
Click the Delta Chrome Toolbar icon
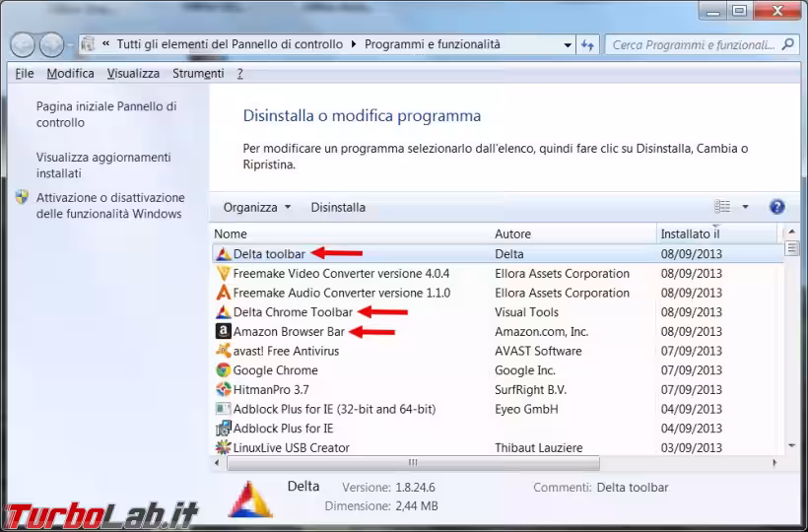[223, 312]
